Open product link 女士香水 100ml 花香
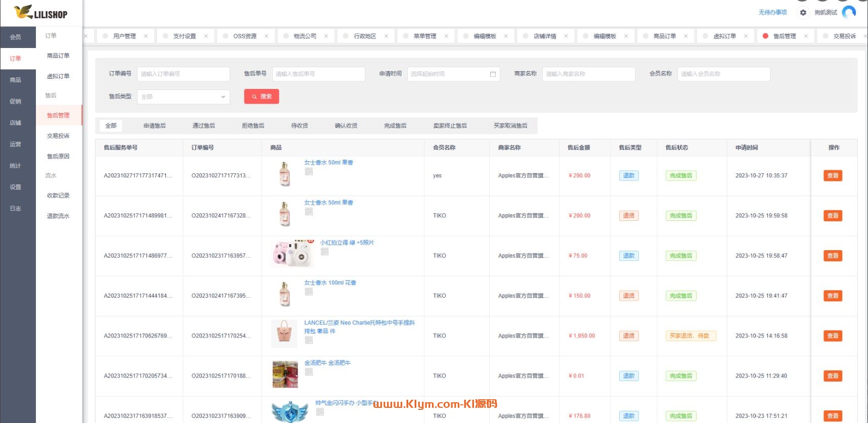Viewport: 868px width, 423px height. pos(330,283)
